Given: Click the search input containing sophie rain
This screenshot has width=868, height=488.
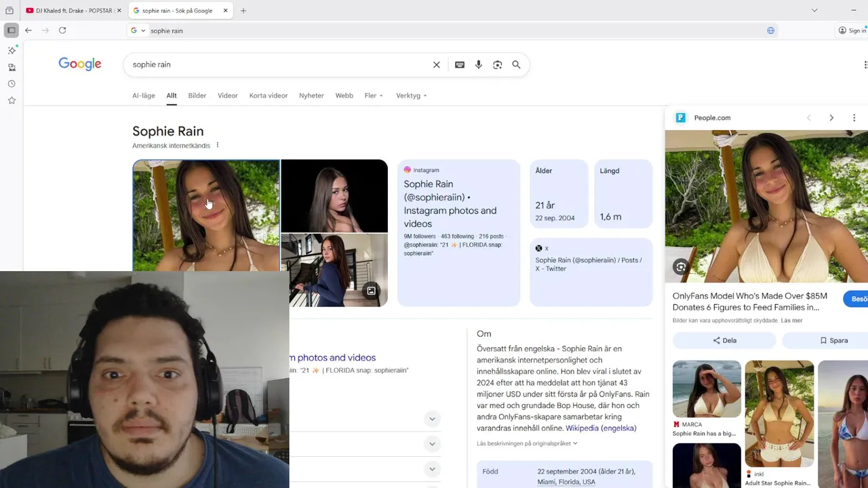Looking at the screenshot, I should [278, 64].
